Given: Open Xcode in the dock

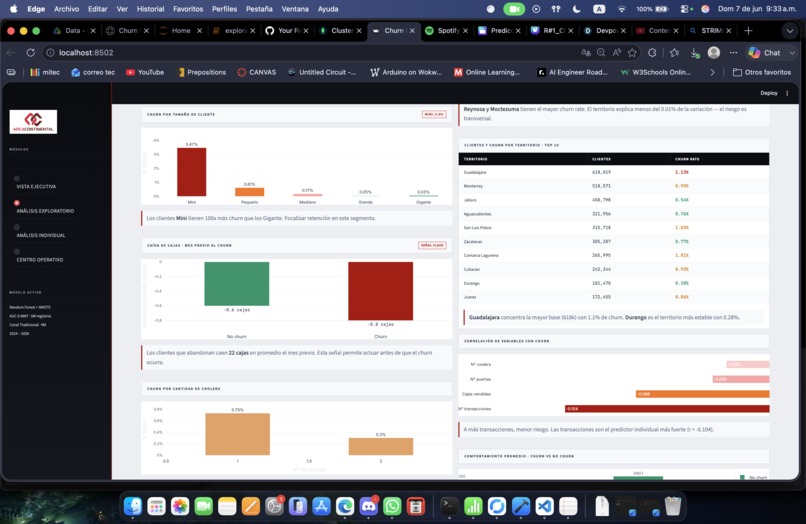Looking at the screenshot, I should [x=521, y=507].
